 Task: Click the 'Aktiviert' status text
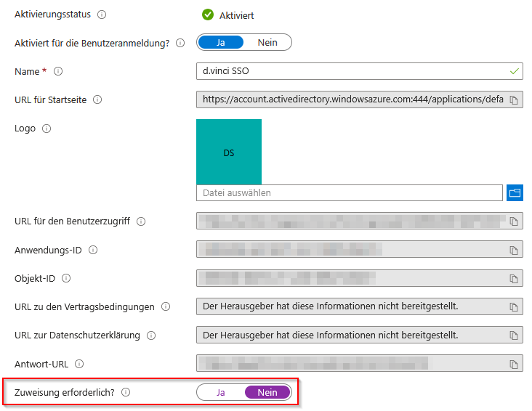tap(236, 15)
